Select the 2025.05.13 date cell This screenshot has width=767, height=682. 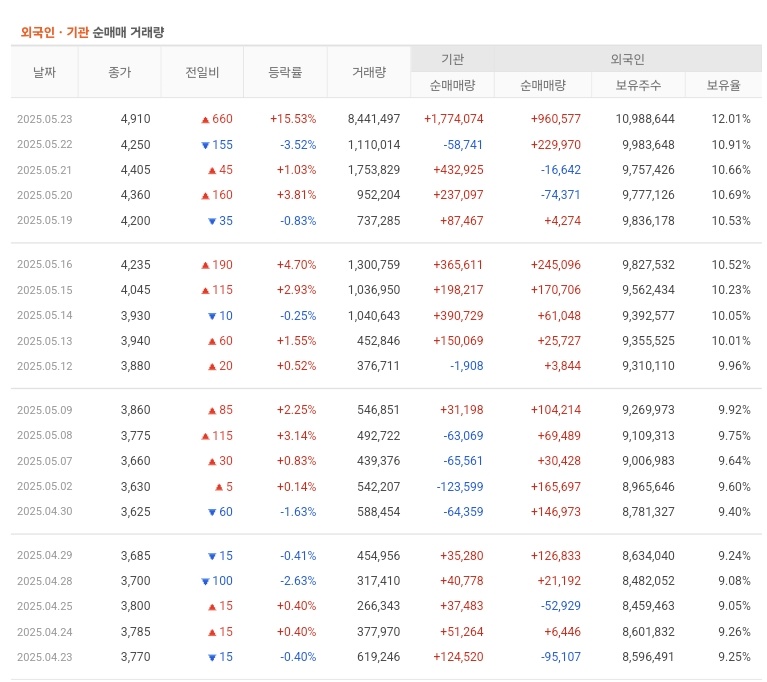[45, 341]
